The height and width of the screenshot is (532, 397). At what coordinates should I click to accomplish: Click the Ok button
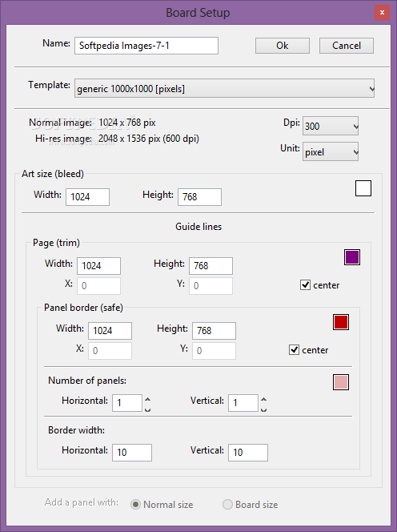(x=282, y=46)
